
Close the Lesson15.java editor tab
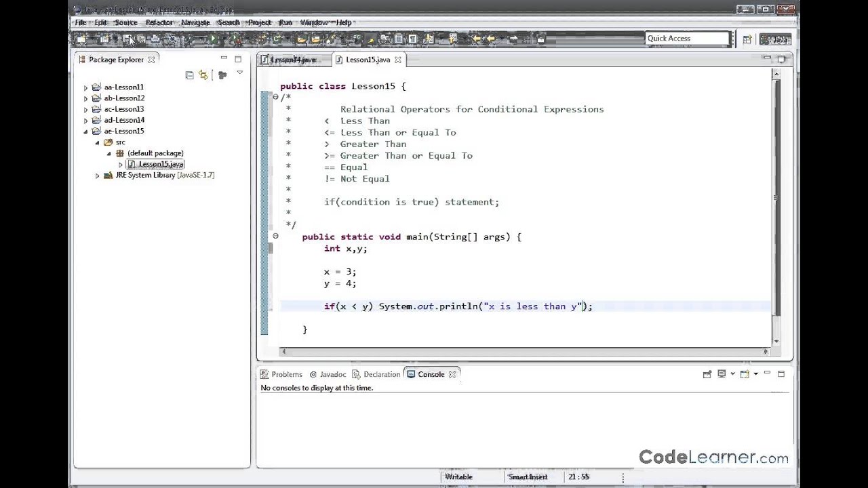(x=398, y=60)
